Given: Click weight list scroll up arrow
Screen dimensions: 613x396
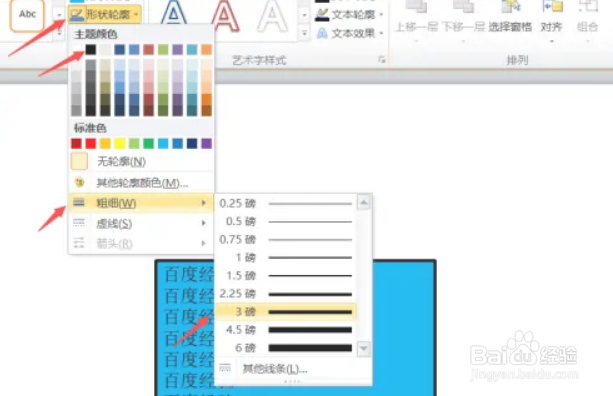Looking at the screenshot, I should (x=364, y=202).
